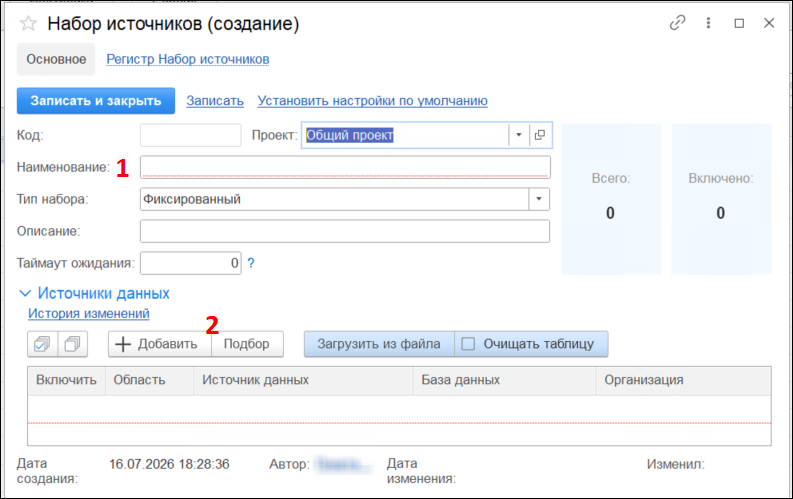Focus the Код input field

tap(191, 135)
